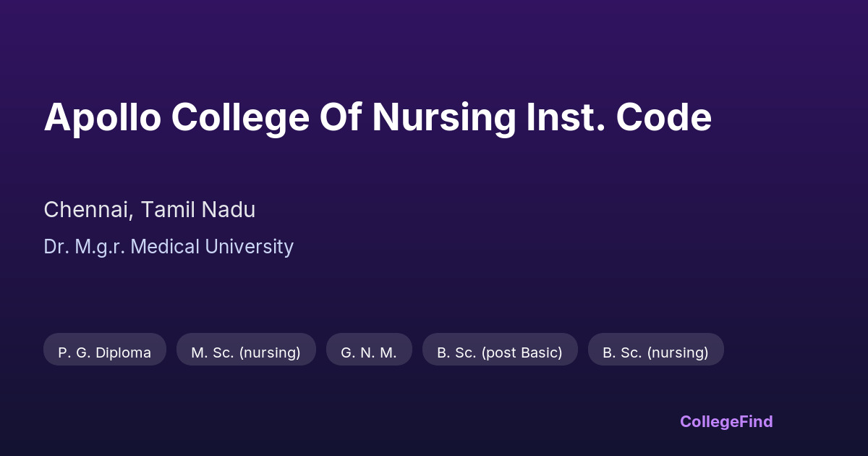This screenshot has height=456, width=868.
Task: Click the word "Medical" in the university line
Action: pos(166,247)
